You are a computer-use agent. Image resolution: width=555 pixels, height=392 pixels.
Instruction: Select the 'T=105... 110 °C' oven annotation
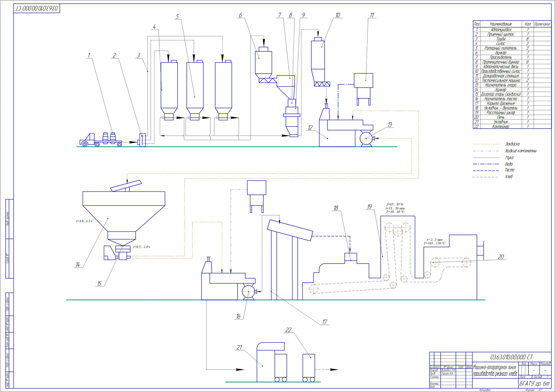[x=434, y=243]
